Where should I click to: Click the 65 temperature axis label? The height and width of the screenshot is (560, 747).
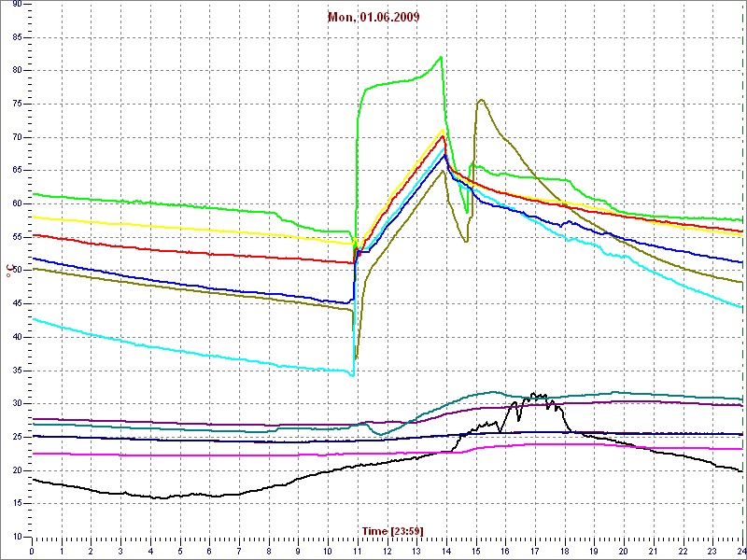click(16, 171)
